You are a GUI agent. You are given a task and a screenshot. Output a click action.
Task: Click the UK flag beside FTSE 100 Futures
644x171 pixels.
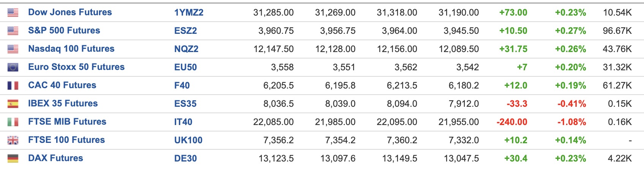click(x=13, y=140)
